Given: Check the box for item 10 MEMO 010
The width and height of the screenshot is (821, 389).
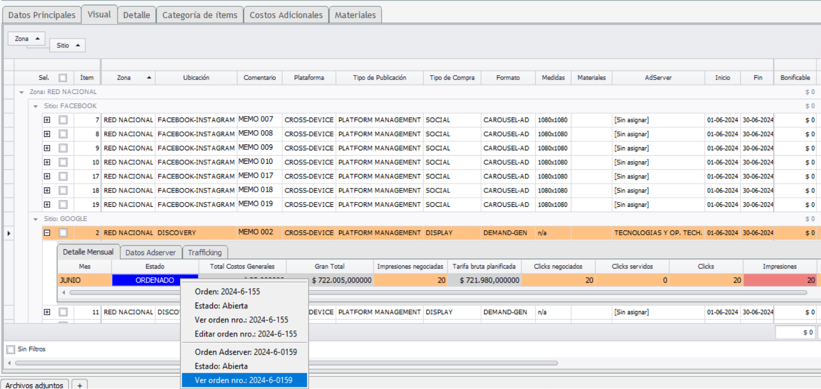Looking at the screenshot, I should (x=63, y=162).
